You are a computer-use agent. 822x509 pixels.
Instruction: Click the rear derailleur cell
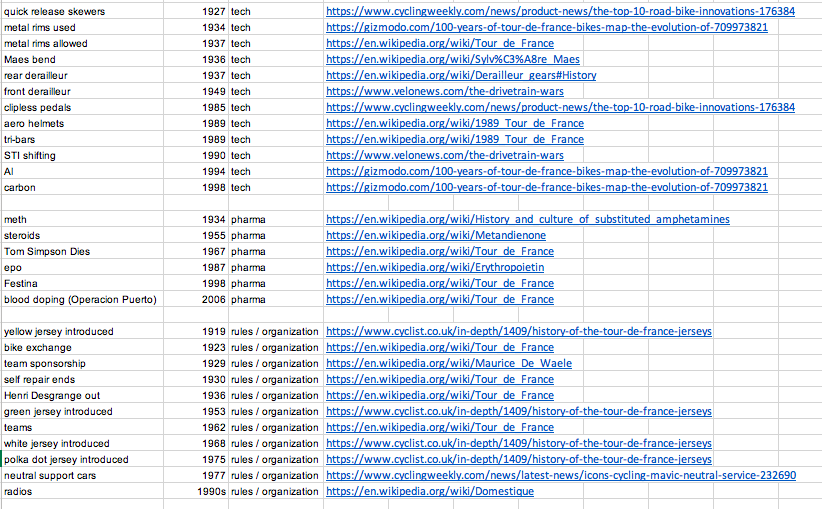point(82,75)
